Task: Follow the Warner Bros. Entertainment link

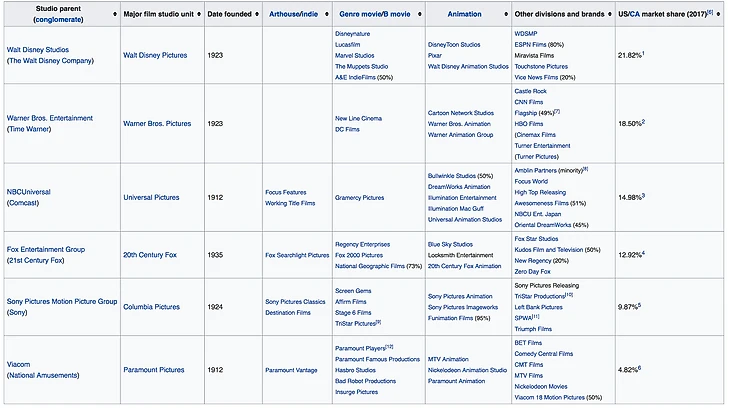Action: [x=49, y=118]
